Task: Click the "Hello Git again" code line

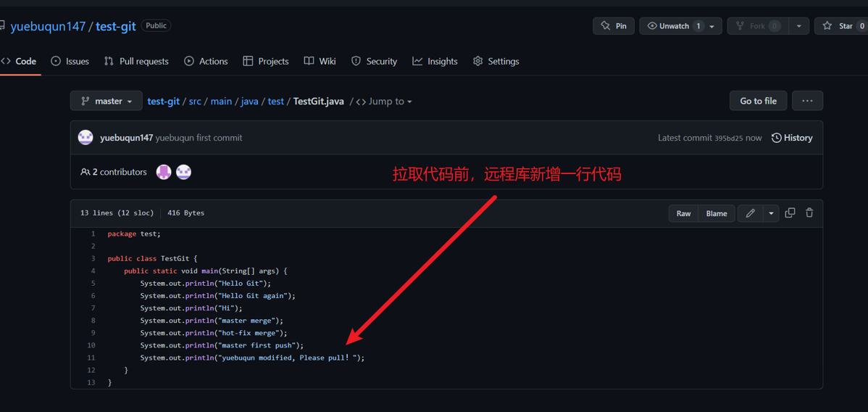Action: click(217, 295)
